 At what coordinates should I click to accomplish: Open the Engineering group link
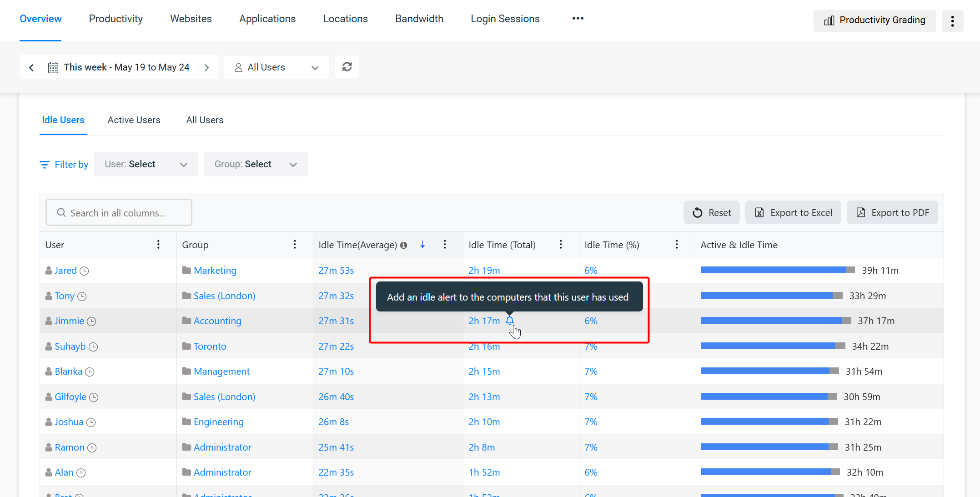tap(218, 422)
